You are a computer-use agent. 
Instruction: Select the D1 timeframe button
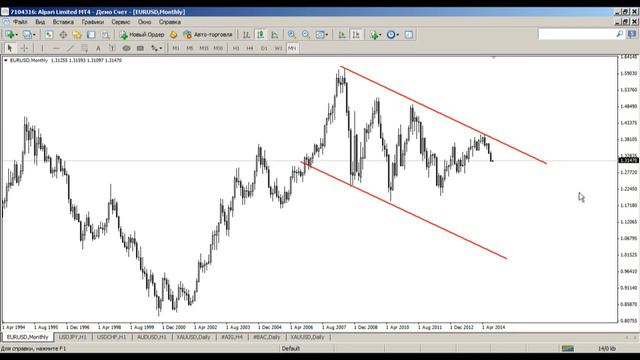(264, 48)
